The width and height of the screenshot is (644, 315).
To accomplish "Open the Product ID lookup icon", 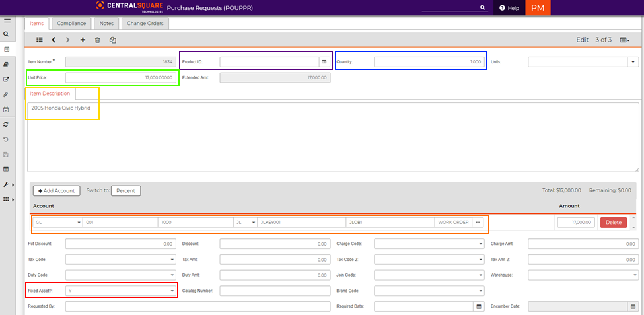I will point(324,61).
